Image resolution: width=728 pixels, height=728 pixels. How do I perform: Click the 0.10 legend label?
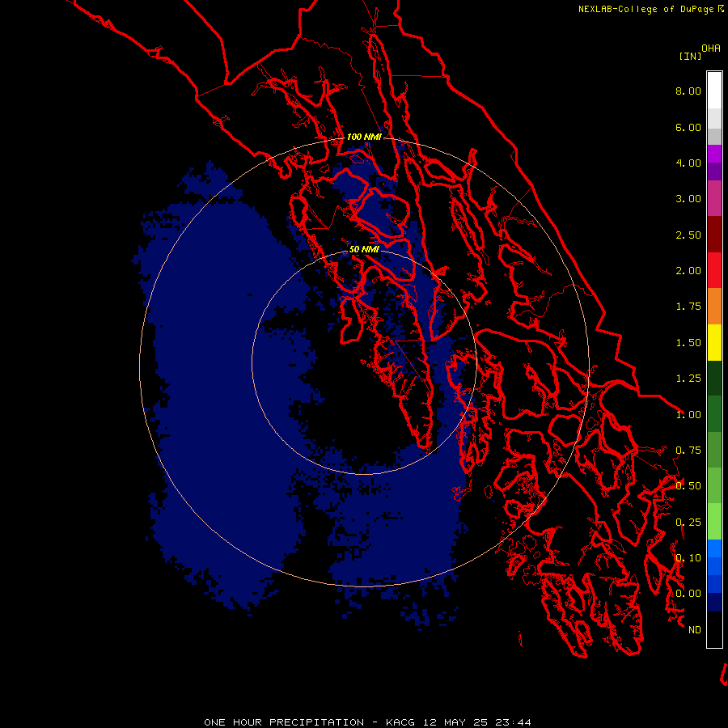tap(688, 558)
